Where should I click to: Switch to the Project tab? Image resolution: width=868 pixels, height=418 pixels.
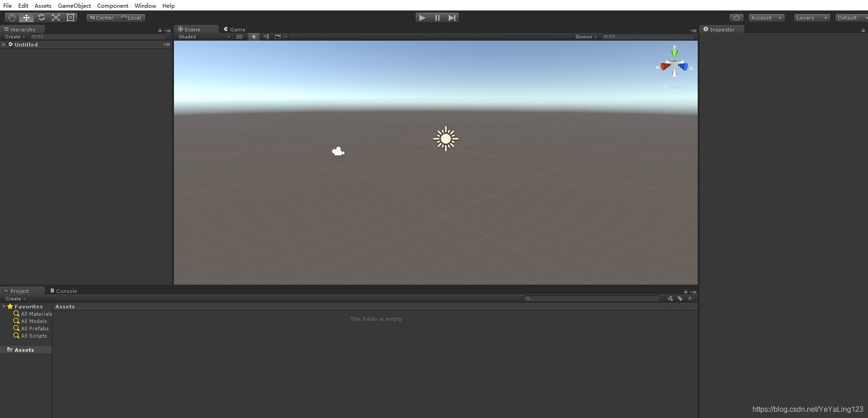(x=22, y=291)
